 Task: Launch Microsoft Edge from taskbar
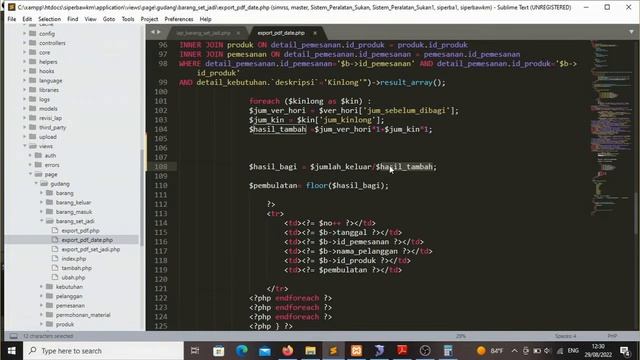coord(242,351)
